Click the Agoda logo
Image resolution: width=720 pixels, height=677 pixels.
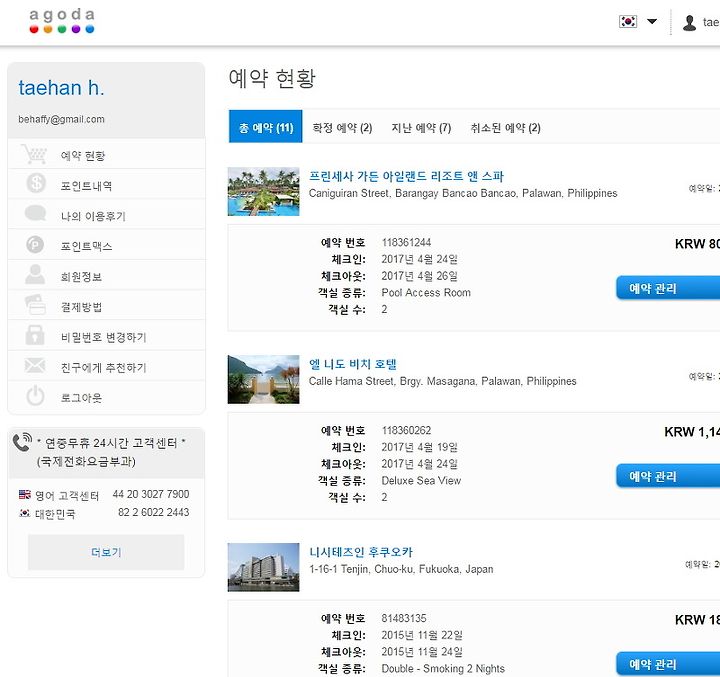62,21
